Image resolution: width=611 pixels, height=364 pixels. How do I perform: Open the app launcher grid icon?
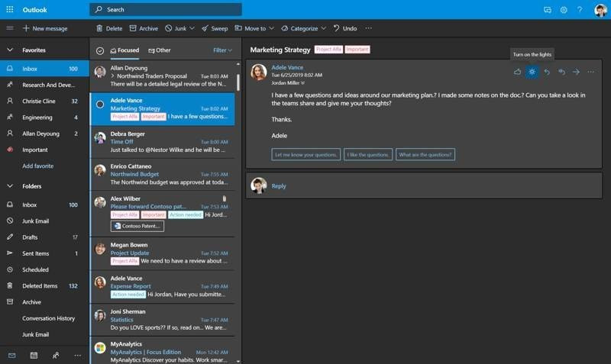[x=10, y=9]
